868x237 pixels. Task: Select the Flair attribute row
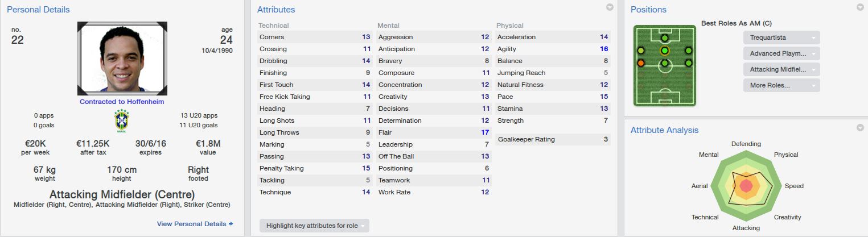coord(434,132)
